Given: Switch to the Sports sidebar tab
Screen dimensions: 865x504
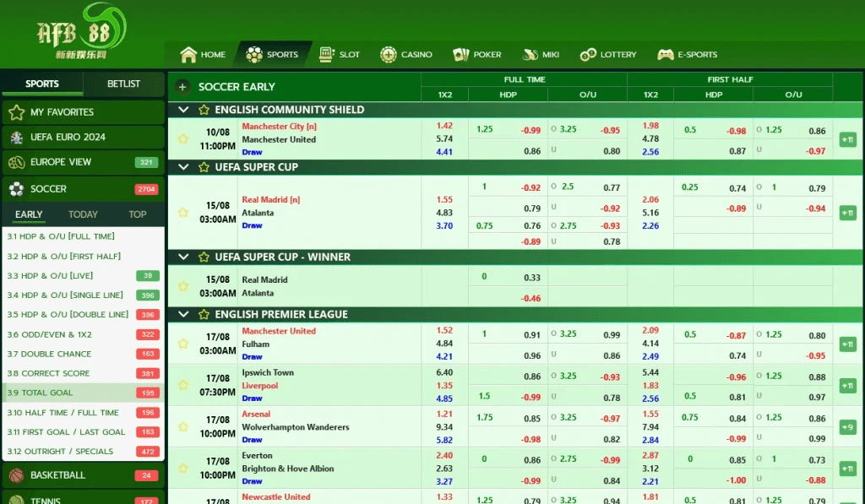Looking at the screenshot, I should [42, 84].
